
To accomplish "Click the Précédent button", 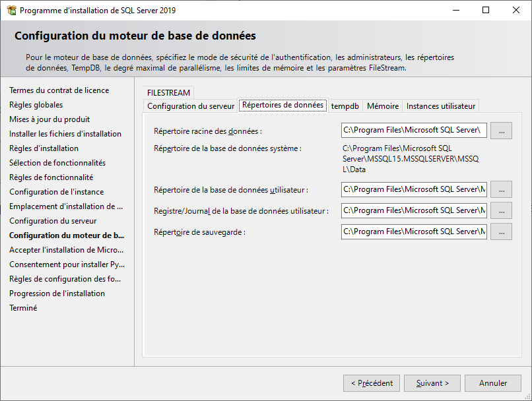I will [x=372, y=383].
